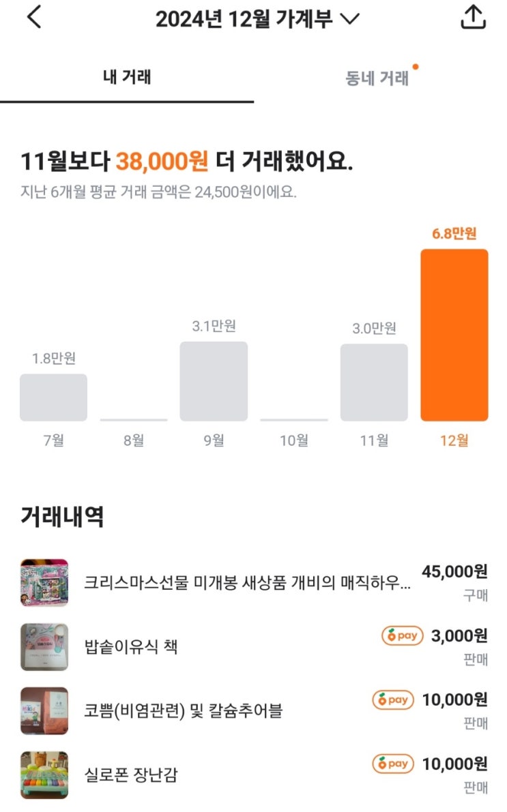
Task: Select the 11월 bar in chart
Action: [x=374, y=382]
